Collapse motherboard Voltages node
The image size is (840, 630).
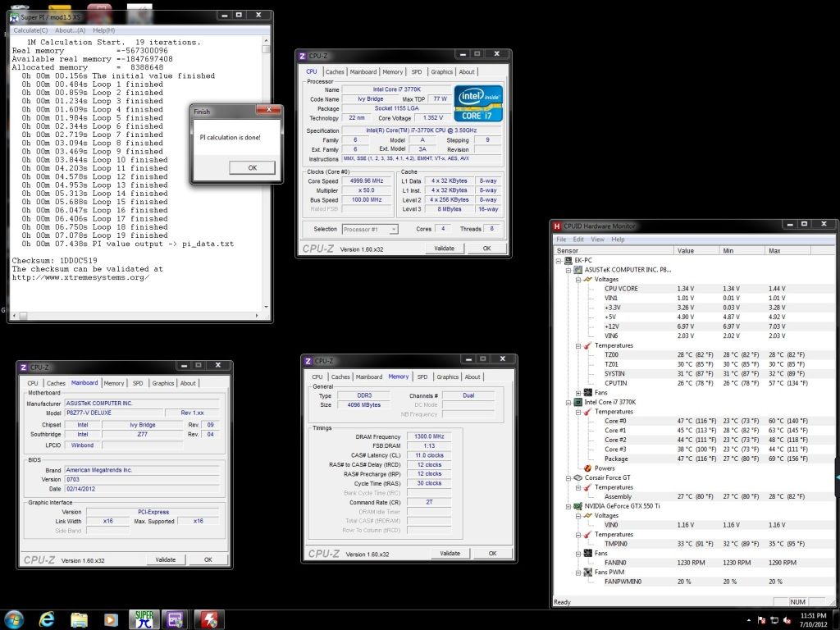tap(578, 280)
